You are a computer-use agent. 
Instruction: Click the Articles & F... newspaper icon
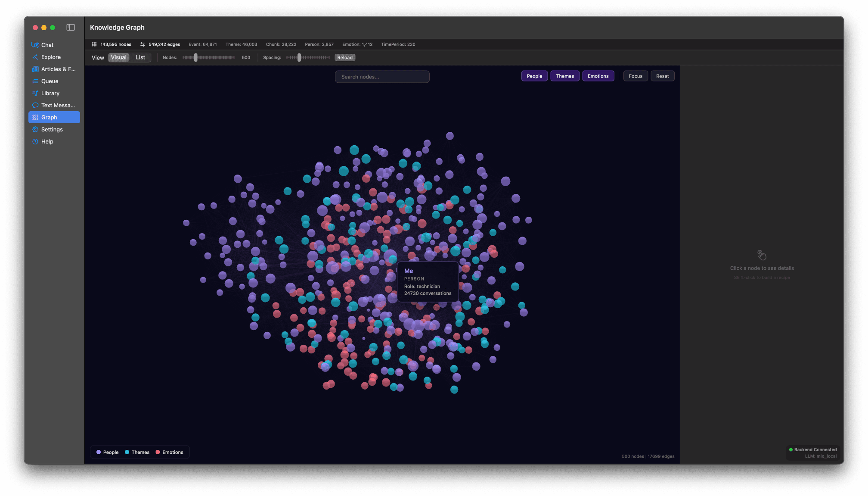pos(35,69)
